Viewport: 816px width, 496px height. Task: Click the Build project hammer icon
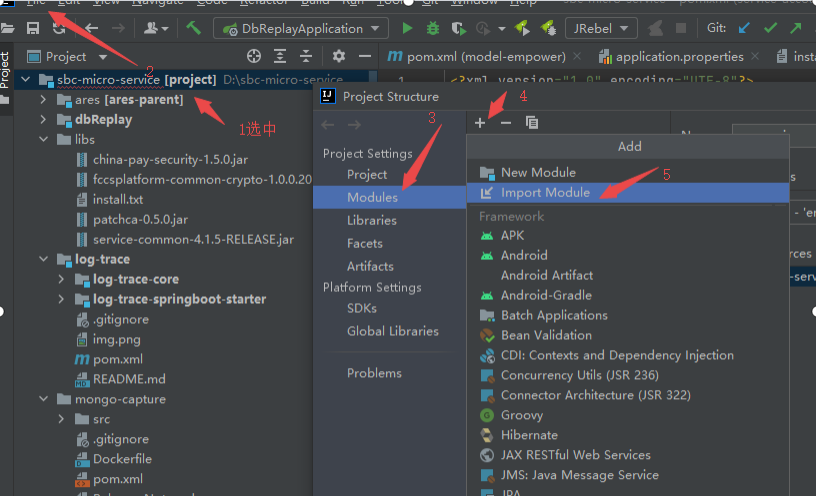pyautogui.click(x=193, y=28)
